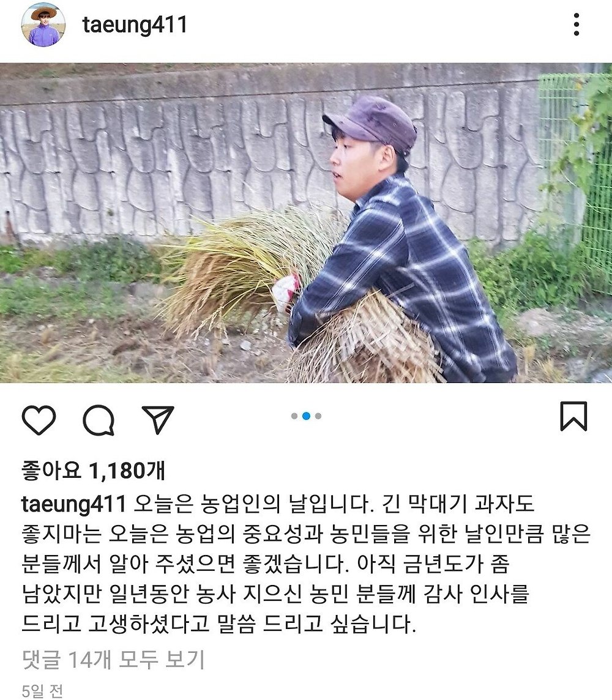This screenshot has width=612, height=700.
Task: Go to the first carousel dot
Action: pyautogui.click(x=294, y=416)
